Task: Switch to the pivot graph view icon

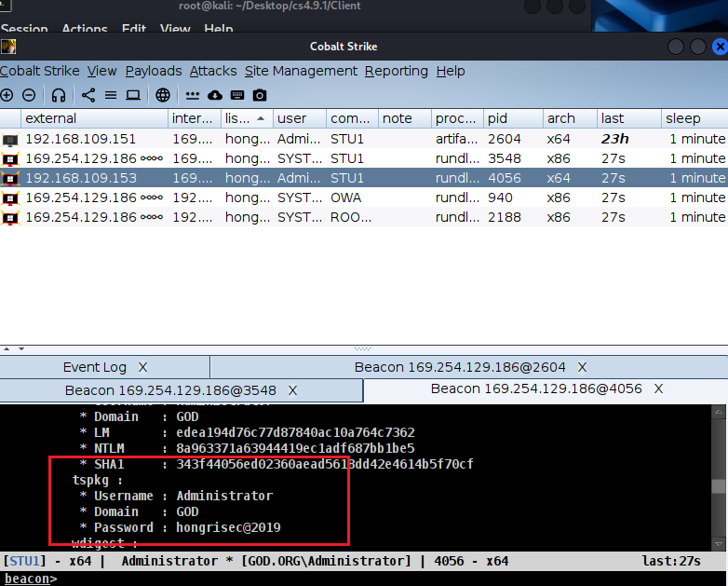Action: pyautogui.click(x=88, y=95)
